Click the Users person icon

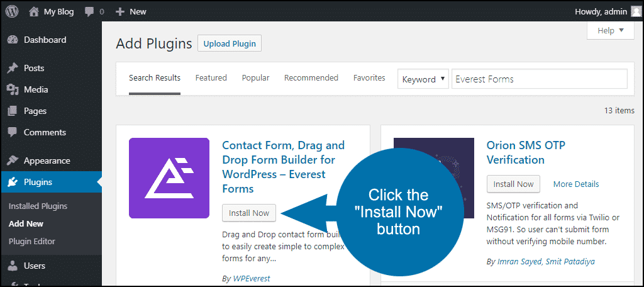[13, 266]
